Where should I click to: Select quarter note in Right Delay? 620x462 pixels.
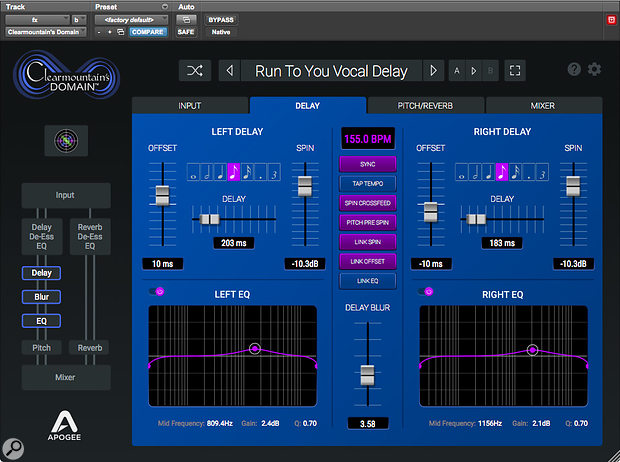click(x=488, y=172)
